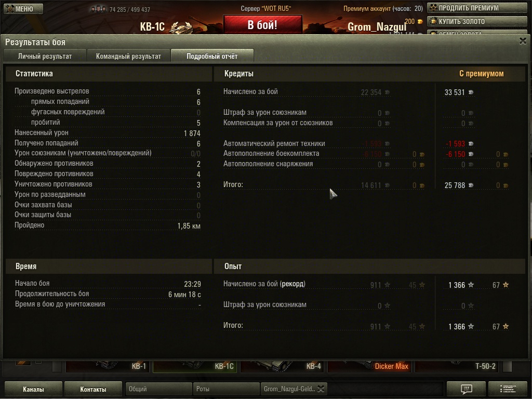Click the star icon on Продлить премиум
The height and width of the screenshot is (399, 532).
[x=433, y=7]
